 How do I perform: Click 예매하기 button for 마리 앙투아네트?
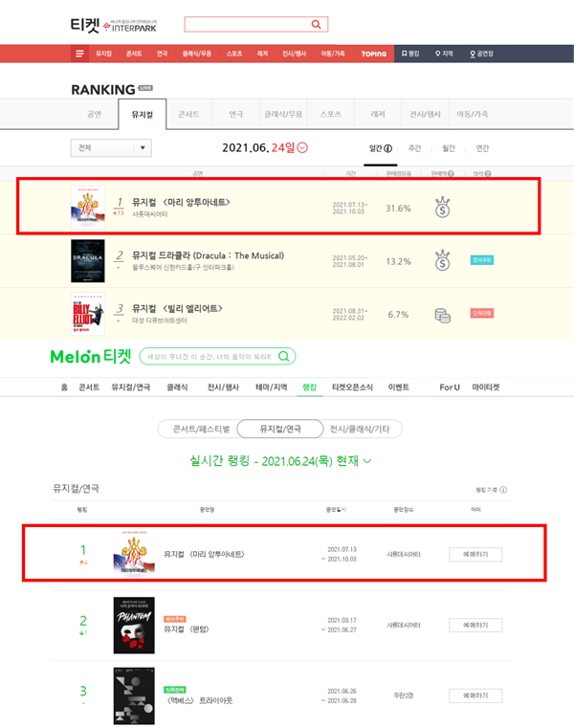click(475, 554)
